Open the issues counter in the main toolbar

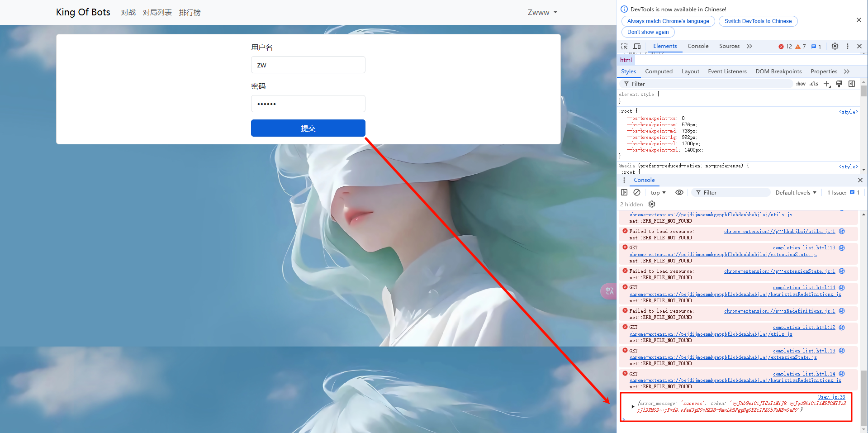(x=816, y=47)
